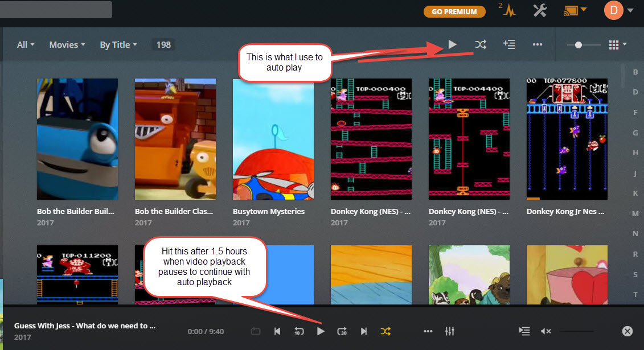Image resolution: width=644 pixels, height=350 pixels.
Task: Open first Donkey Kong (NES) poster TOP-000400
Action: [371, 139]
